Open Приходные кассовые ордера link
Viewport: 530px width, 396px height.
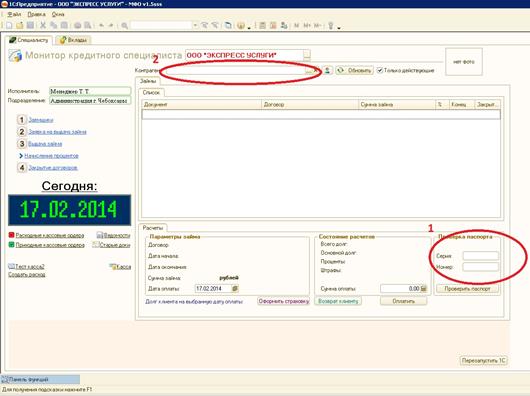pyautogui.click(x=50, y=245)
